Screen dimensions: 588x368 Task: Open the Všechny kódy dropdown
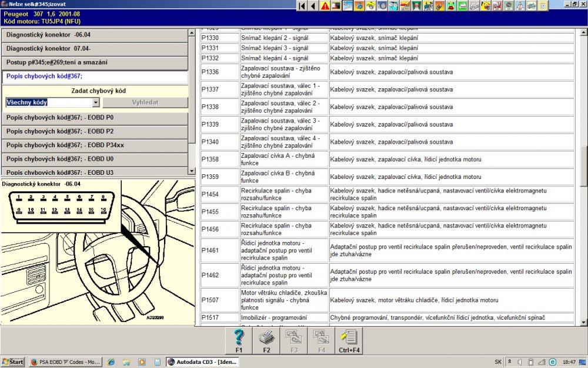(x=96, y=102)
